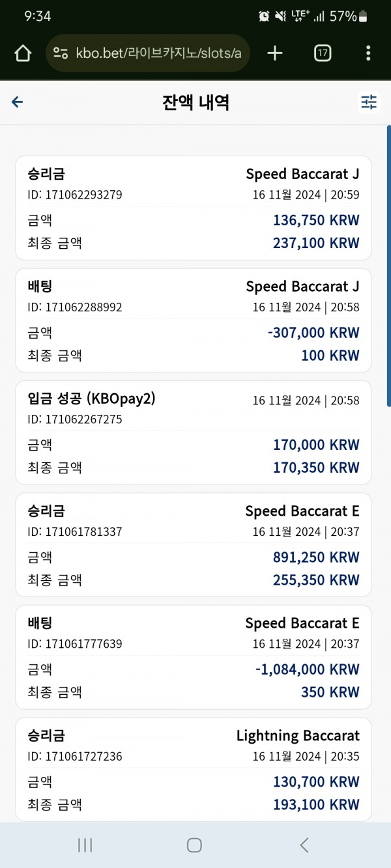Tap Android home navigation button
The height and width of the screenshot is (868, 391).
pyautogui.click(x=194, y=845)
